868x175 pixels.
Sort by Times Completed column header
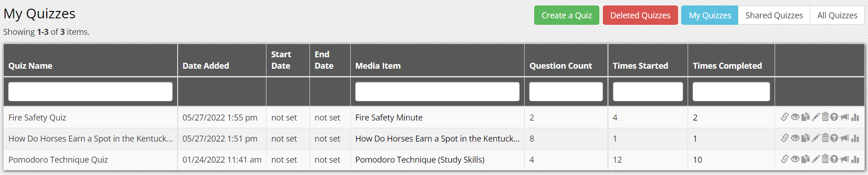[727, 66]
